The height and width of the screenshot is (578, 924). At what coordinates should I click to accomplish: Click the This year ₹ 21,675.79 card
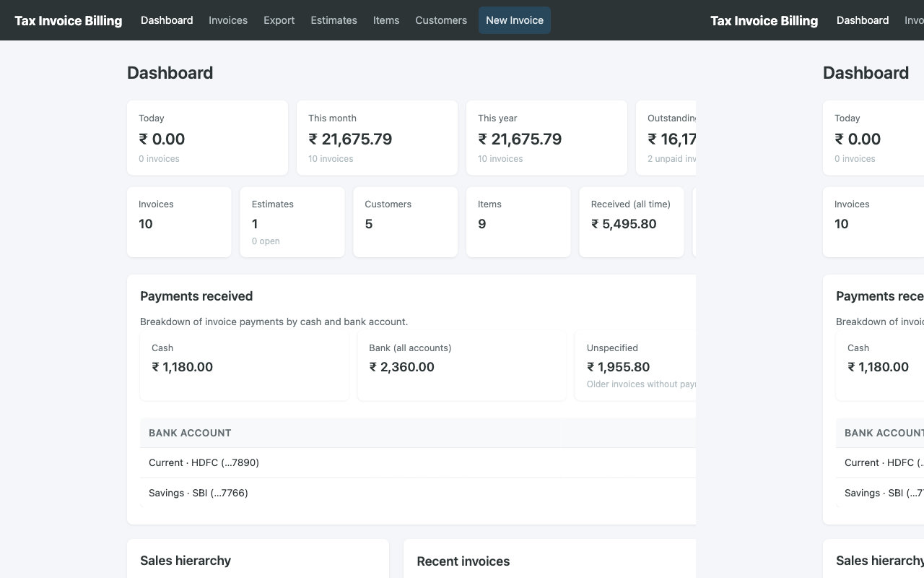click(x=546, y=138)
